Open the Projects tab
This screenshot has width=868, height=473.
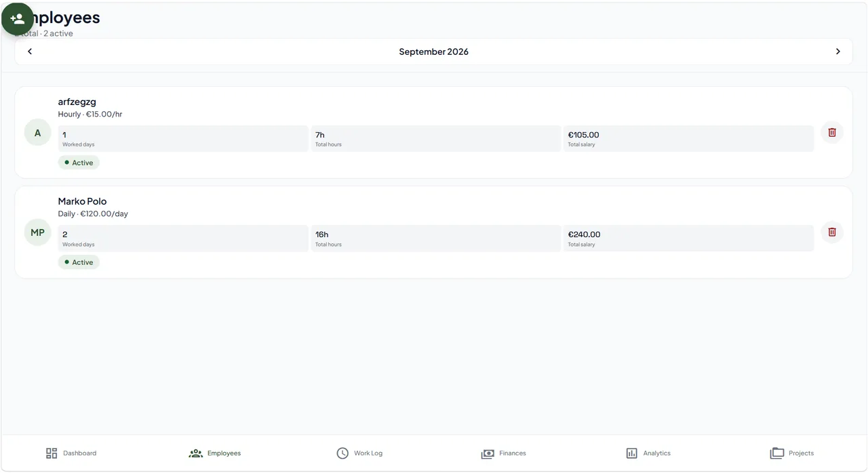point(792,453)
